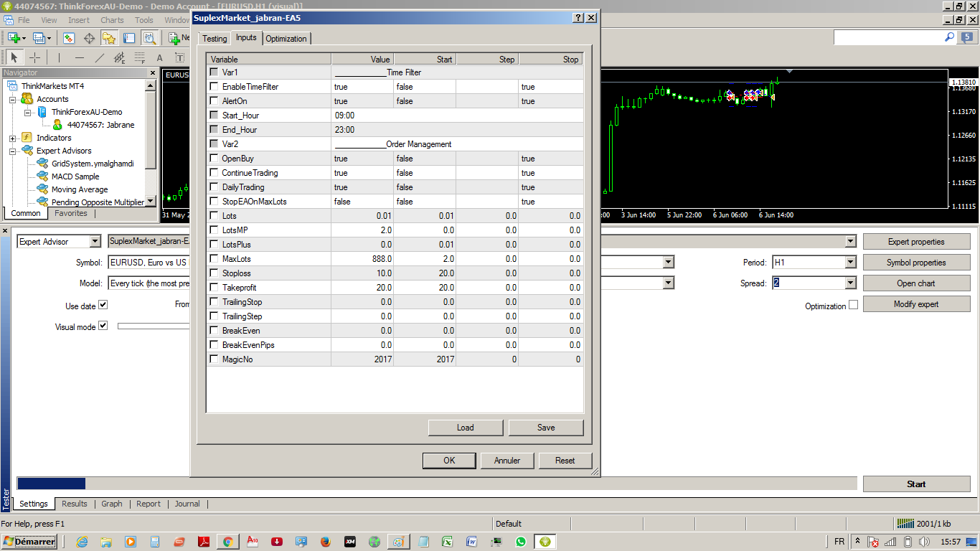
Task: Open Excel from the taskbar
Action: (447, 542)
